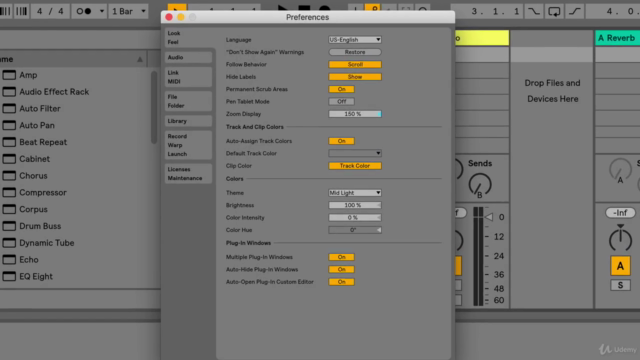This screenshot has width=640, height=360.
Task: Open the Language dropdown
Action: [x=355, y=40]
